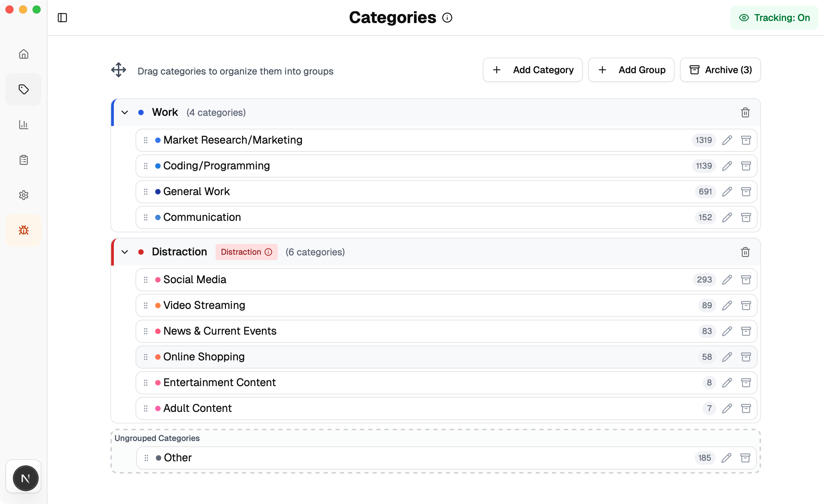Collapse the Work group
This screenshot has height=504, width=824.
pos(125,112)
